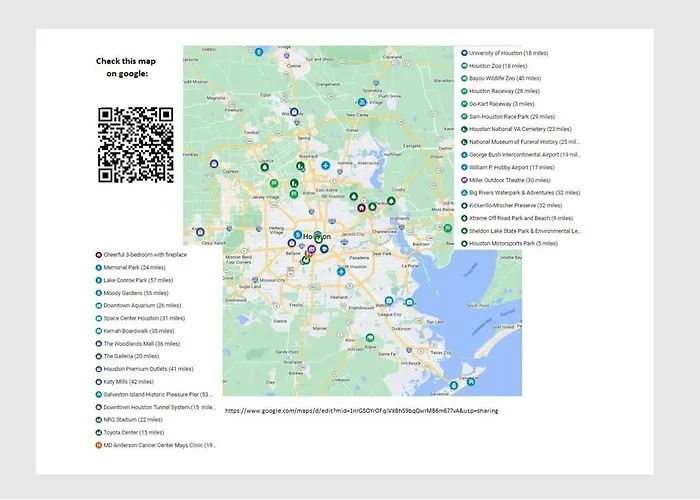Select 'Xtreme Off Road Park and Beach' entry

coord(521,218)
